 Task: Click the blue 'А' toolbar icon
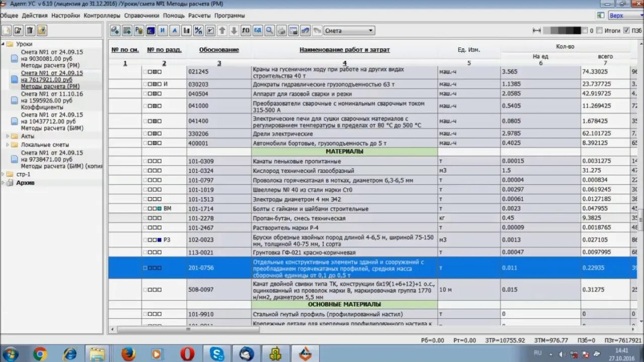(x=175, y=31)
